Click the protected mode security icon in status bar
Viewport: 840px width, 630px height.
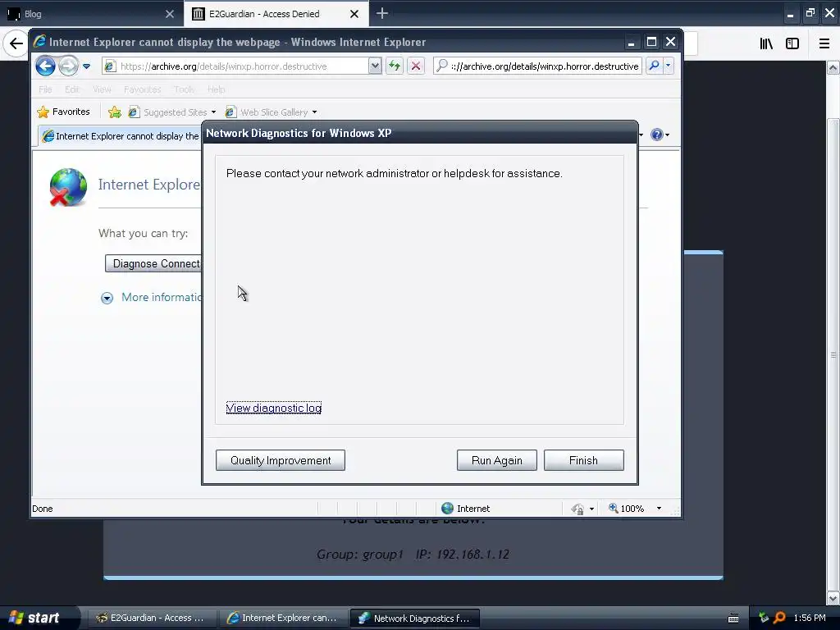577,509
